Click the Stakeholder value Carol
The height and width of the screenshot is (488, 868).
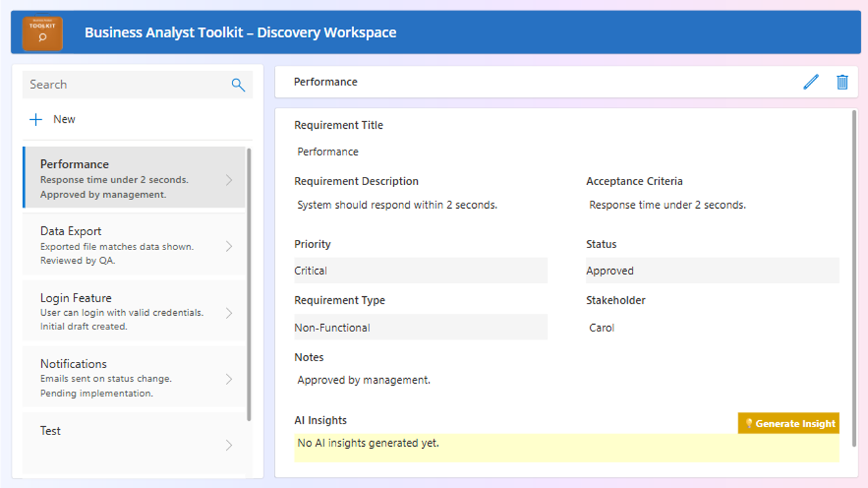click(601, 327)
